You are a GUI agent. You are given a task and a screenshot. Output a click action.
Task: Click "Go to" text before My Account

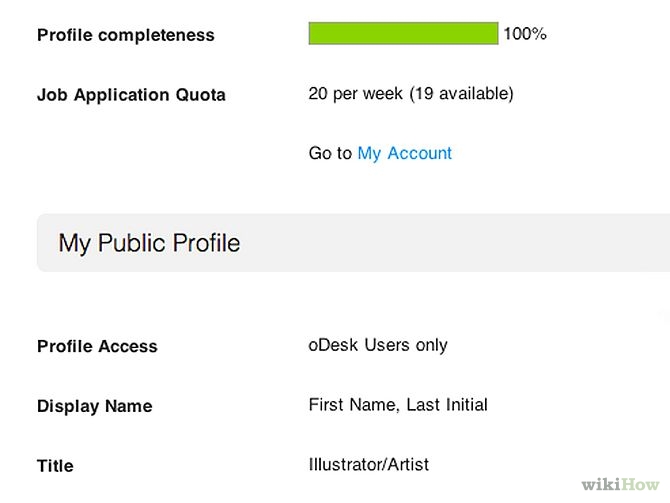pyautogui.click(x=330, y=153)
